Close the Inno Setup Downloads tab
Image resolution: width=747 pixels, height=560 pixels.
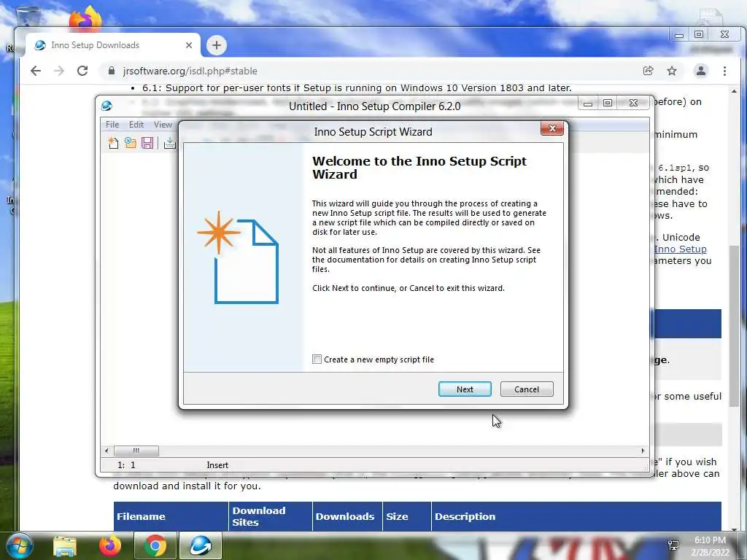click(189, 45)
